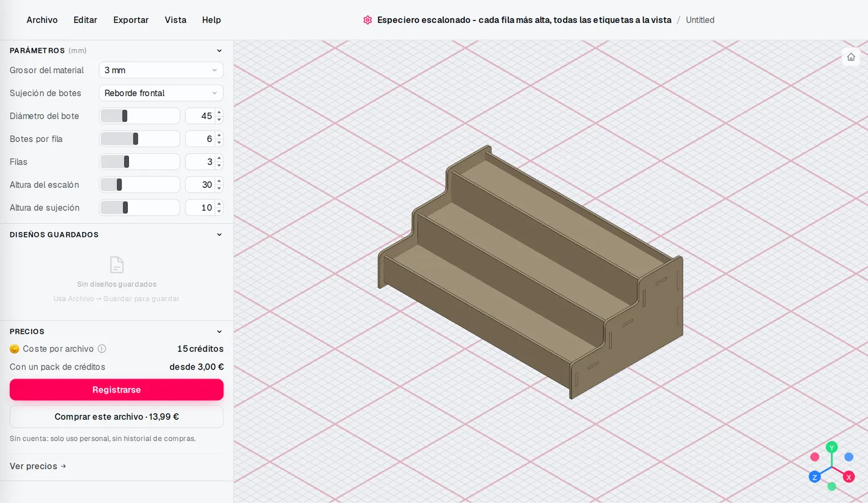Collapse the Precios section
Screen dimensions: 868x503
coord(219,332)
